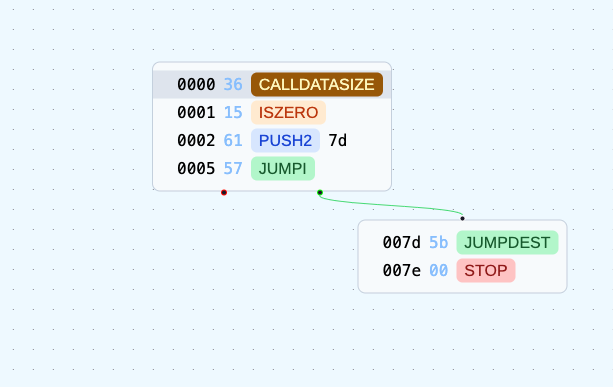The height and width of the screenshot is (387, 613).
Task: Click the ISZERO opcode badge
Action: (288, 113)
